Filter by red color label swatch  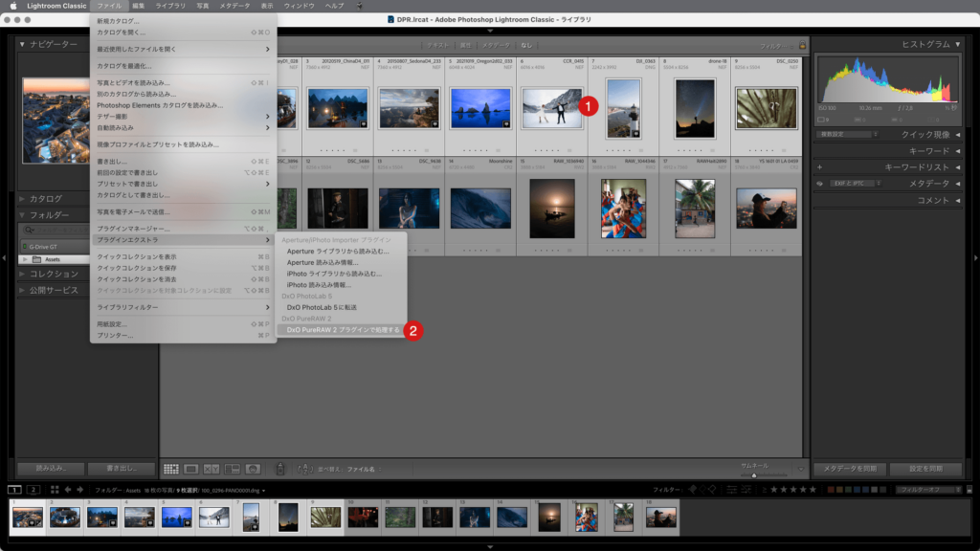click(831, 490)
